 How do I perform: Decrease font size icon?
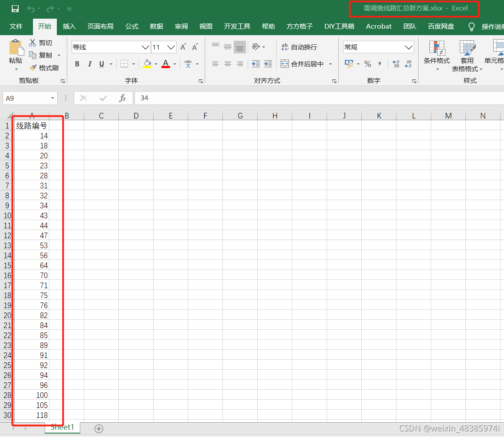pos(195,47)
